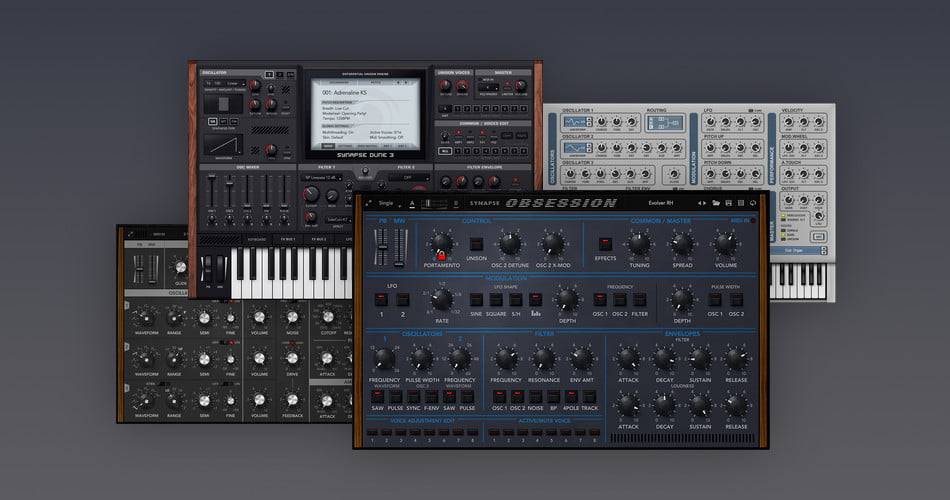Enable LFO 1 button in Obsession
The width and height of the screenshot is (950, 500).
[x=381, y=299]
